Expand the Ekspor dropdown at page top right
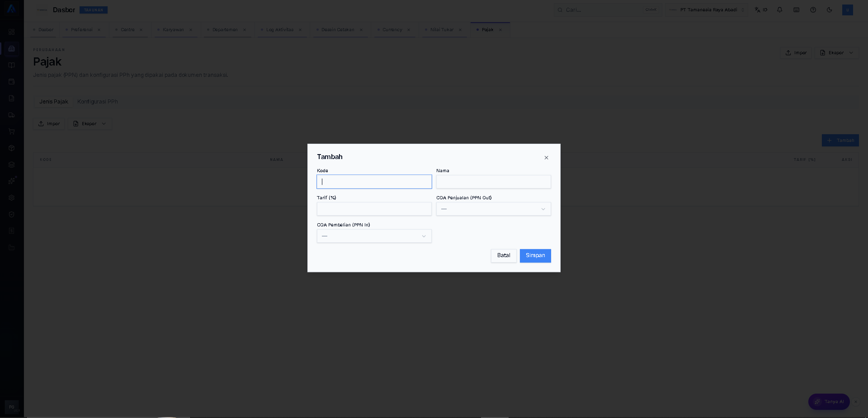Image resolution: width=868 pixels, height=418 pixels. click(x=837, y=53)
